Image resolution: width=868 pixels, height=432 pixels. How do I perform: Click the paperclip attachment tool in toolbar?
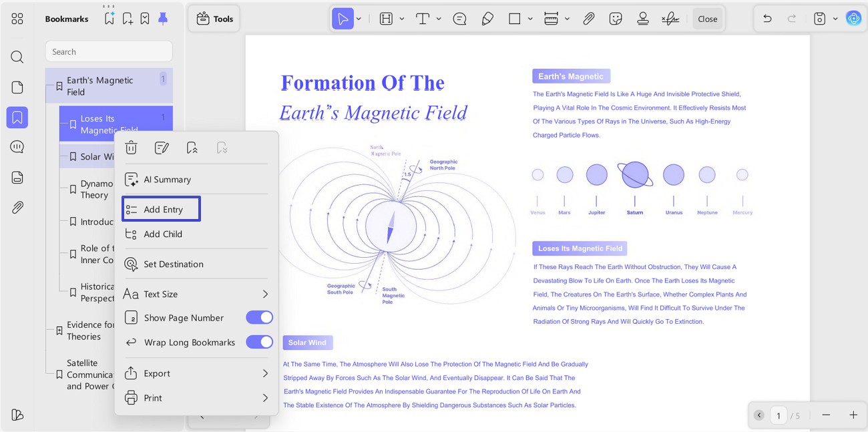[588, 19]
